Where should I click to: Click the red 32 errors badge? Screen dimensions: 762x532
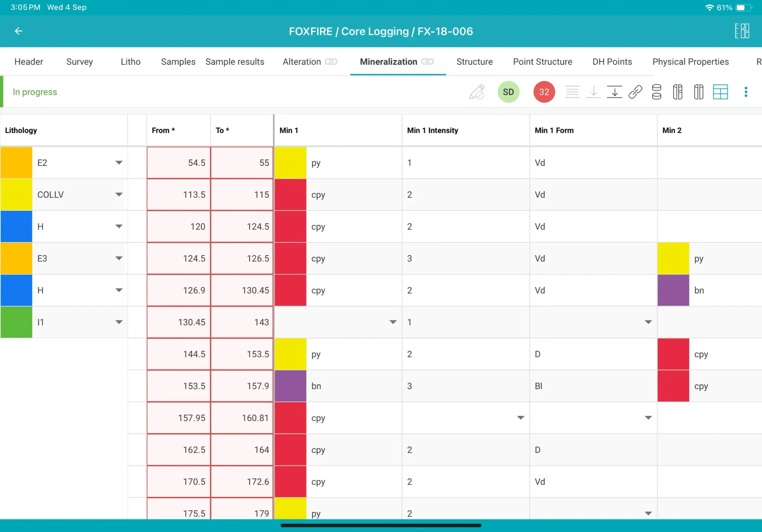pos(544,92)
